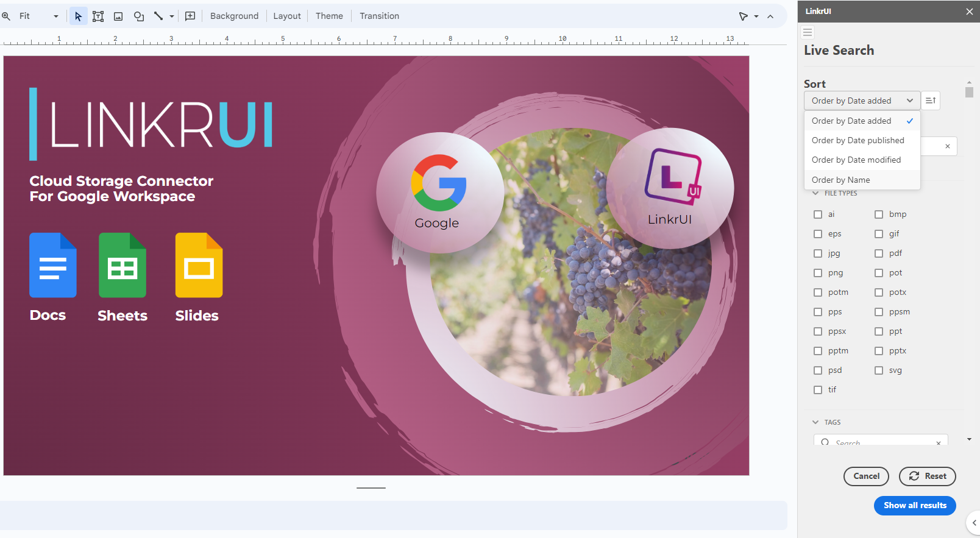Open the Background options

coord(234,16)
